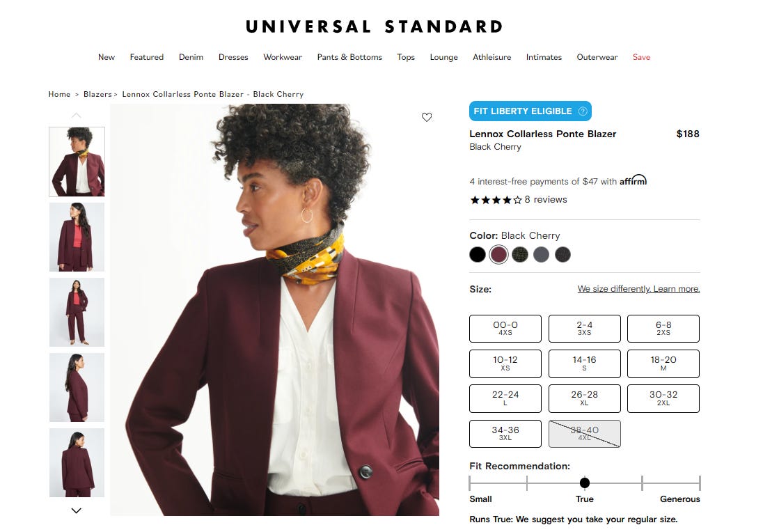Choose size 34-36 3XL

505,434
